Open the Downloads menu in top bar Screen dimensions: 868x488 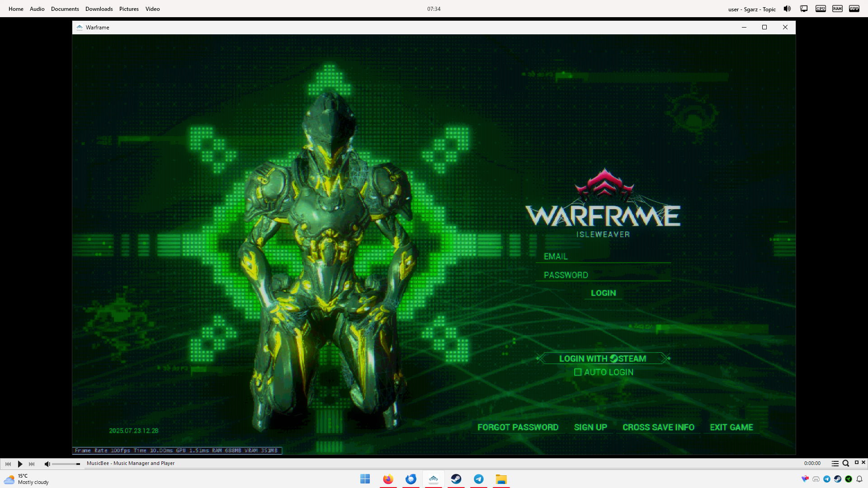click(99, 9)
